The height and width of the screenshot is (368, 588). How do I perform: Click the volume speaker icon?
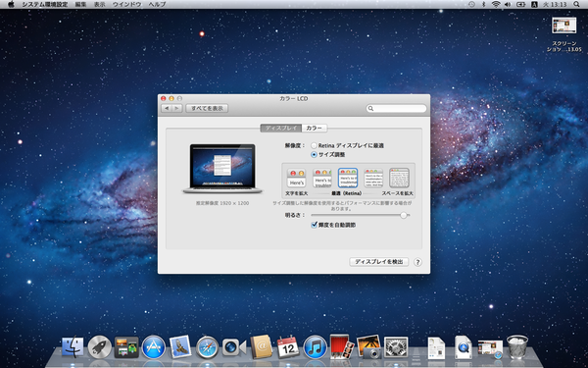coord(508,4)
